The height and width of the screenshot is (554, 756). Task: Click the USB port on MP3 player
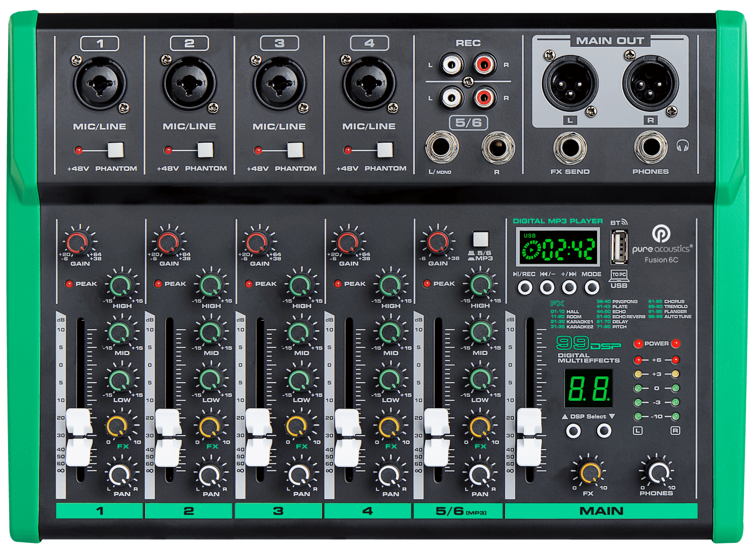coord(619,247)
